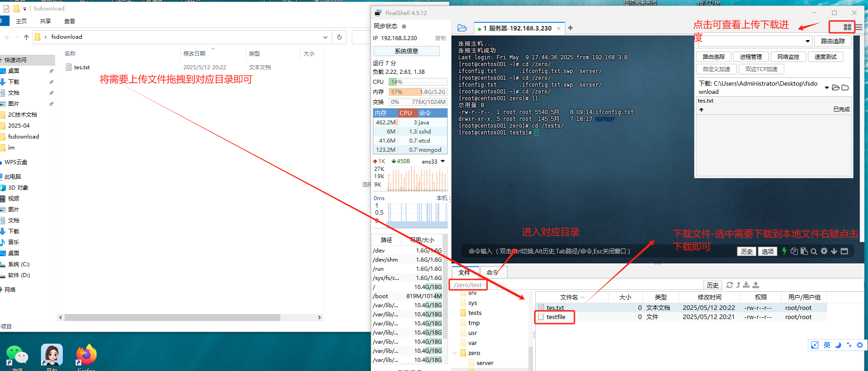
Task: Open the download folder icon in transfer panel
Action: tap(836, 88)
